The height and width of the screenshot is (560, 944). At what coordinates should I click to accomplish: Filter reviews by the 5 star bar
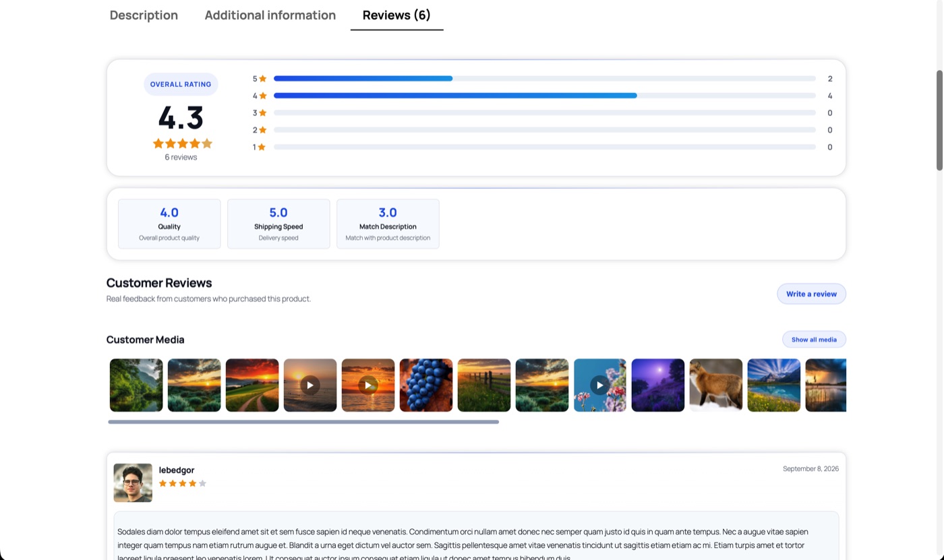[545, 79]
